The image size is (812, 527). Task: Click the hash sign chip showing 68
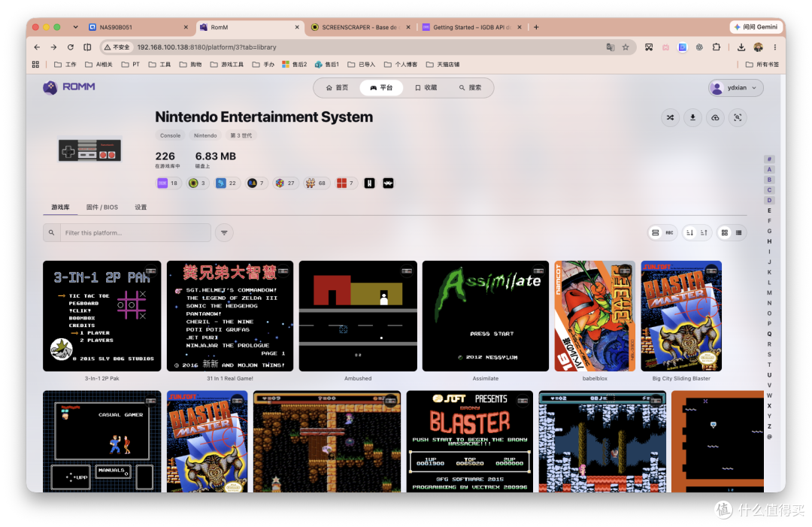[317, 183]
